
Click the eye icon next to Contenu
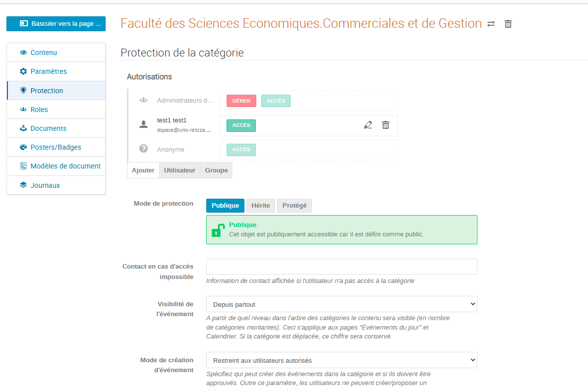pyautogui.click(x=23, y=53)
